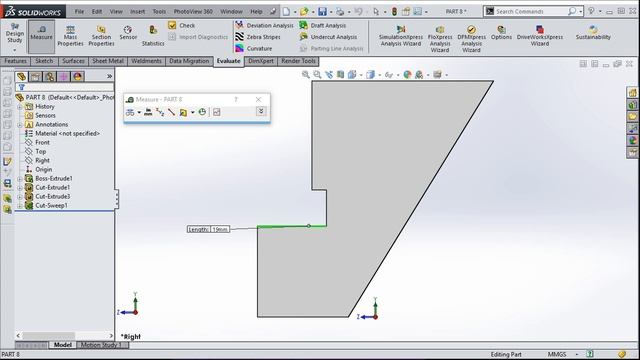The height and width of the screenshot is (360, 640).
Task: Expand the Annotations tree node
Action: [19, 124]
